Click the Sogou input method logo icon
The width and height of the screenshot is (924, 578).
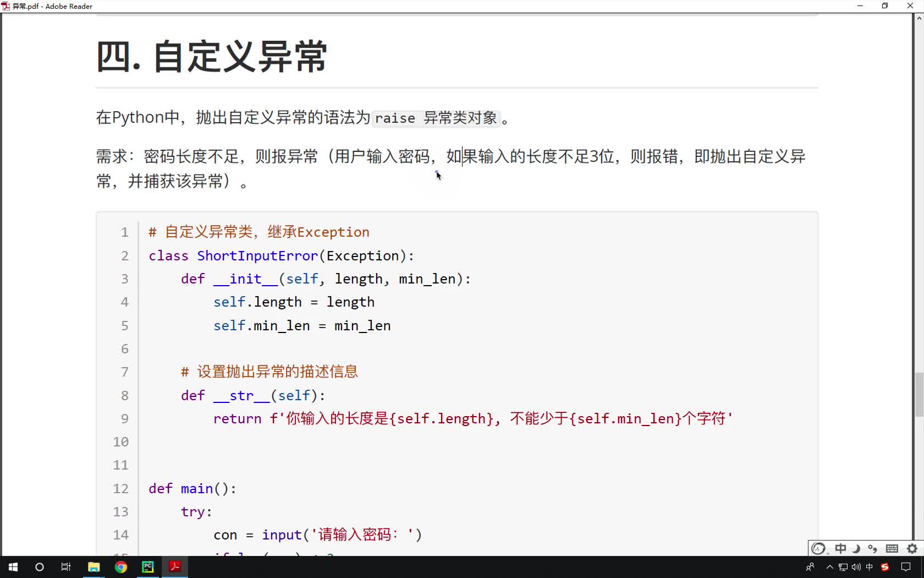point(818,548)
